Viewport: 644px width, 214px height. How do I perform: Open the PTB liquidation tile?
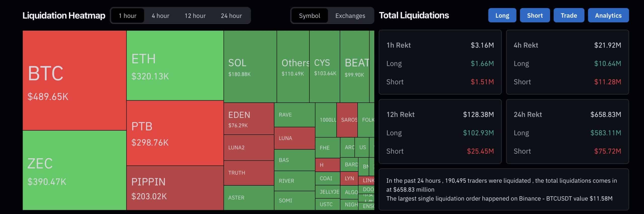click(175, 133)
